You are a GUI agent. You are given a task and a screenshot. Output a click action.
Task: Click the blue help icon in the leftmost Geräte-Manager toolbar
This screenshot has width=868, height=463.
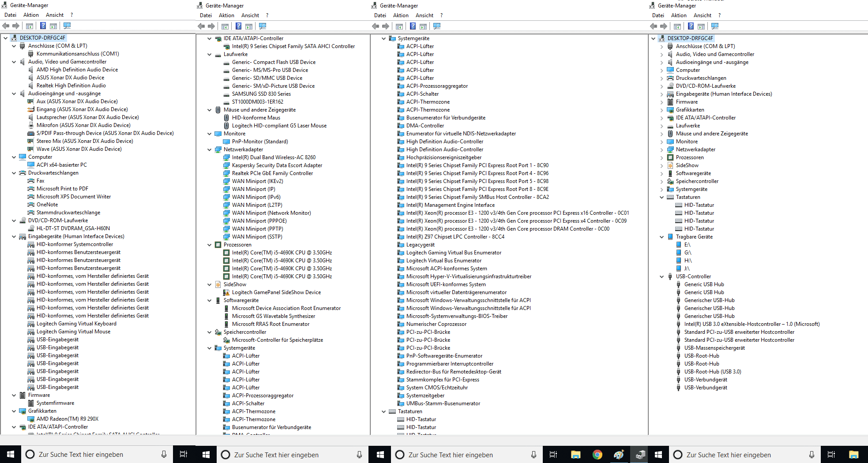[43, 26]
